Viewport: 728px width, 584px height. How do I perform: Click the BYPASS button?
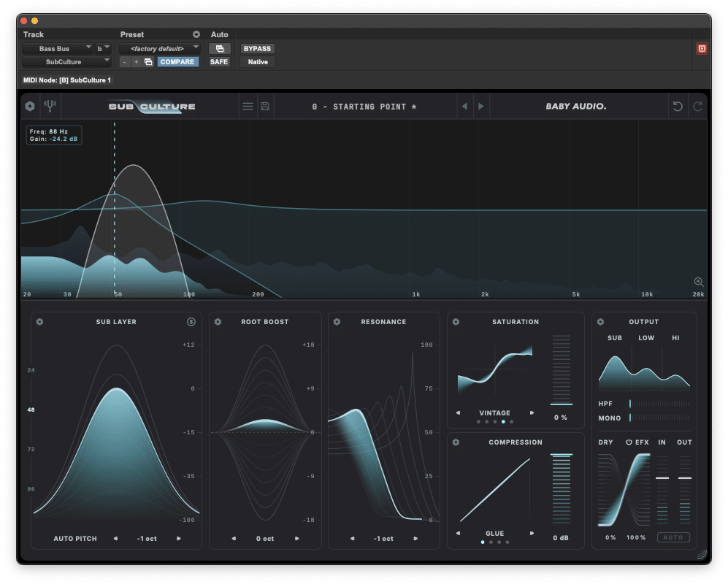pyautogui.click(x=257, y=48)
